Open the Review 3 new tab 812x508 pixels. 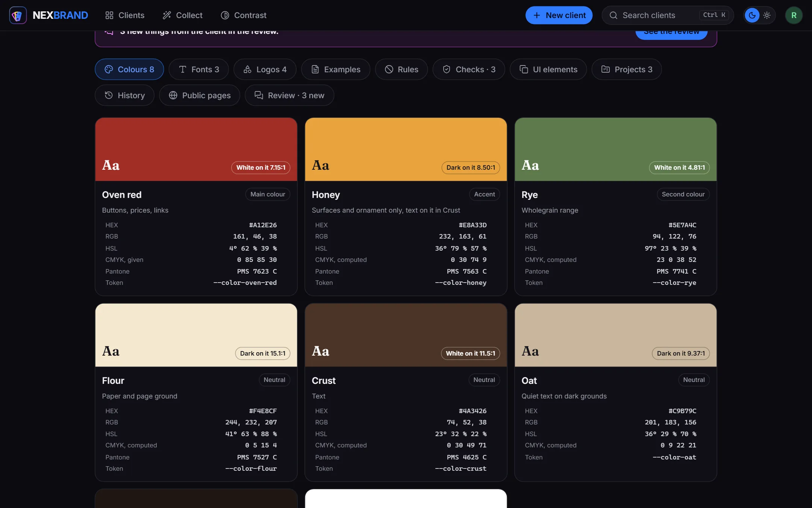tap(289, 95)
